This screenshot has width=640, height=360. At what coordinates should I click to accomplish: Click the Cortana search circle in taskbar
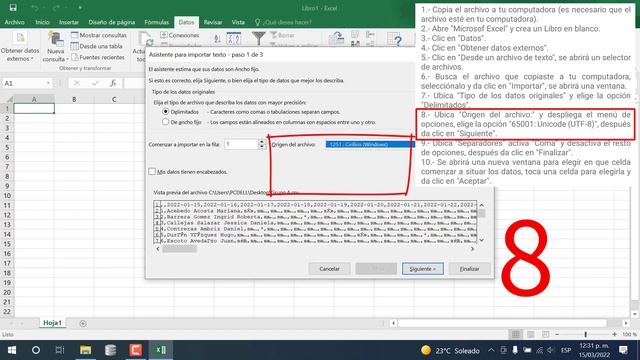click(x=36, y=350)
